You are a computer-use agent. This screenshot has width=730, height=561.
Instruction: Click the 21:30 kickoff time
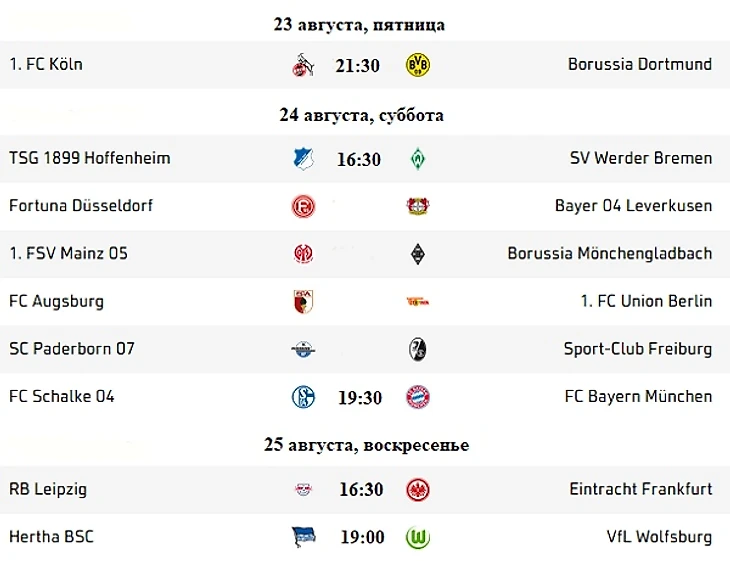click(x=358, y=66)
